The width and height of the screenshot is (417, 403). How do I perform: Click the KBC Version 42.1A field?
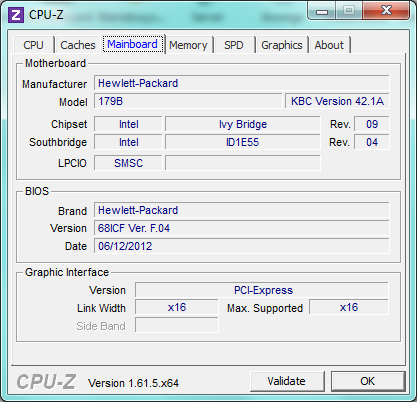(x=337, y=101)
